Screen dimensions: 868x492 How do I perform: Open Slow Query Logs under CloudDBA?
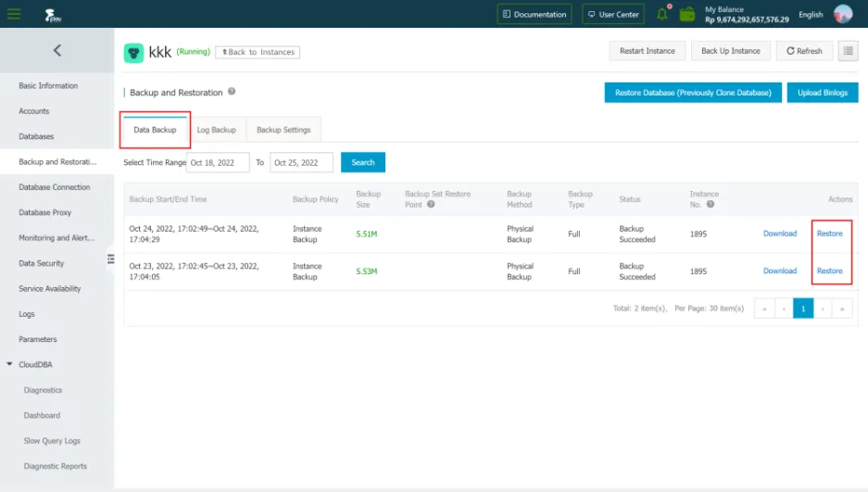click(x=52, y=441)
